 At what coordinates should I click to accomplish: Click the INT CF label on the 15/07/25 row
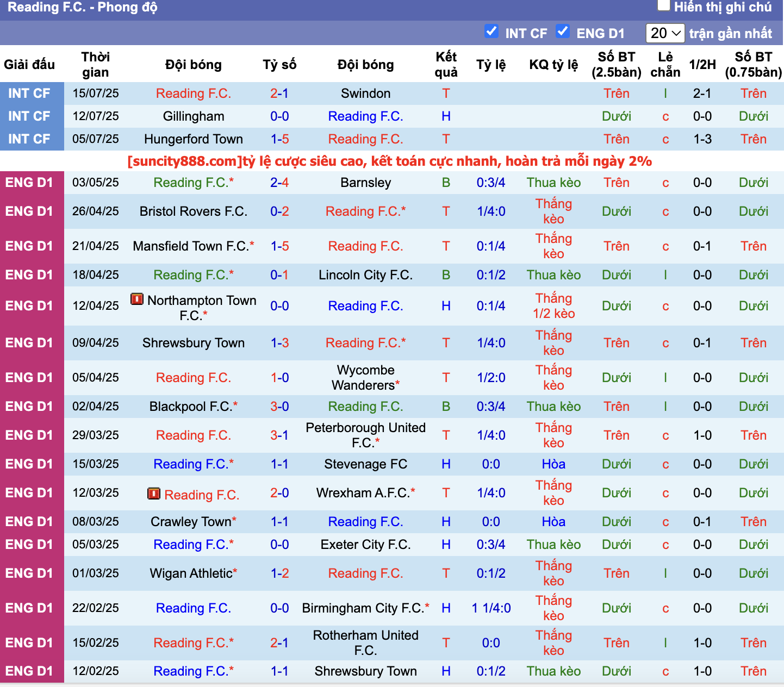point(29,93)
